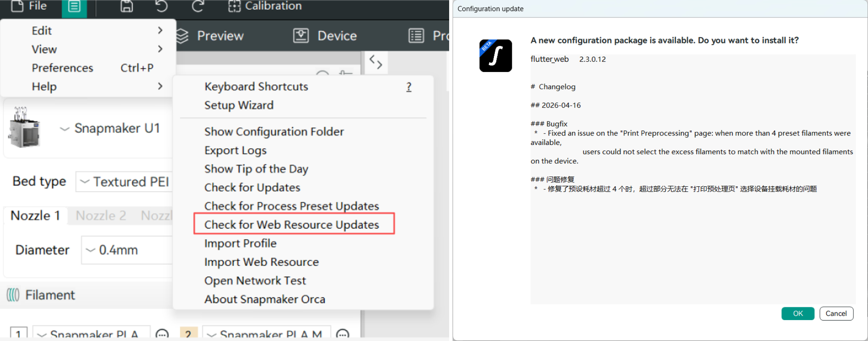The height and width of the screenshot is (341, 868).
Task: Open the File menu
Action: click(29, 6)
